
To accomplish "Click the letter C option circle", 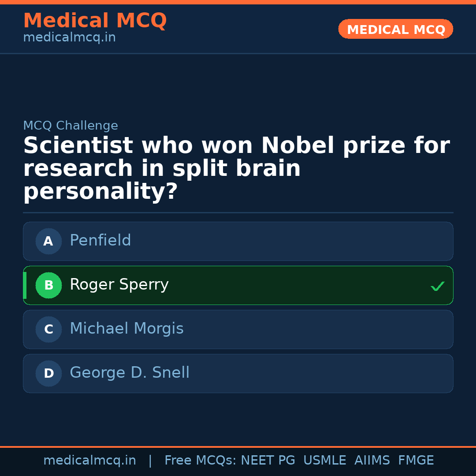I will click(x=48, y=329).
